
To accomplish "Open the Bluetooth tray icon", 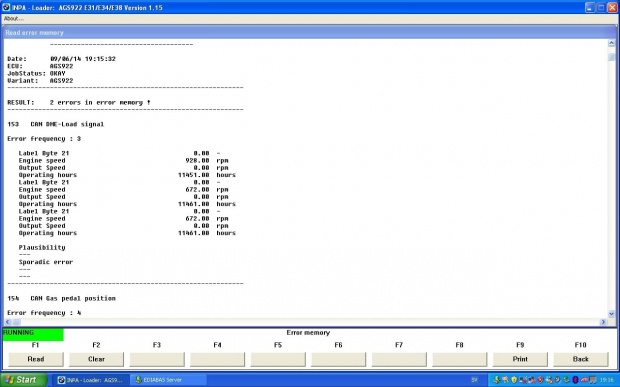I will [575, 380].
